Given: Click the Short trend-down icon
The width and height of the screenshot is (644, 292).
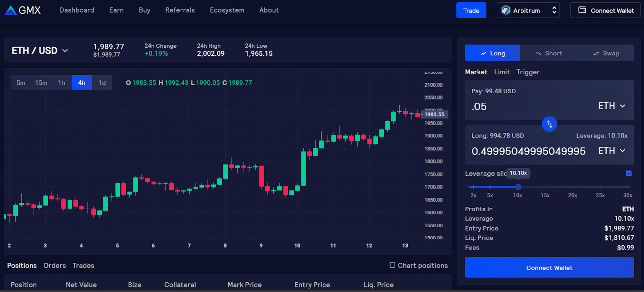Looking at the screenshot, I should coord(538,53).
